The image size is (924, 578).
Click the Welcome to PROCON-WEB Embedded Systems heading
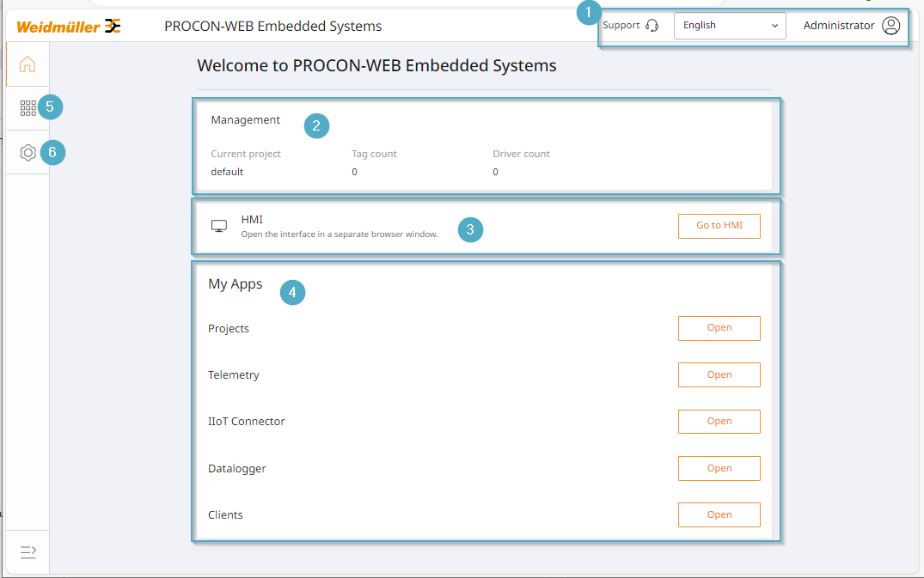376,65
